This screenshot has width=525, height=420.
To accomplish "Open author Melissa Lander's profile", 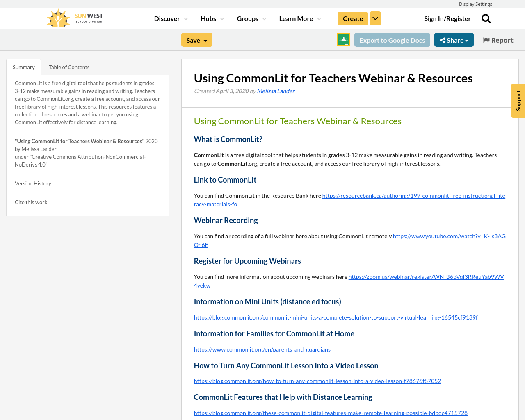I will (276, 90).
